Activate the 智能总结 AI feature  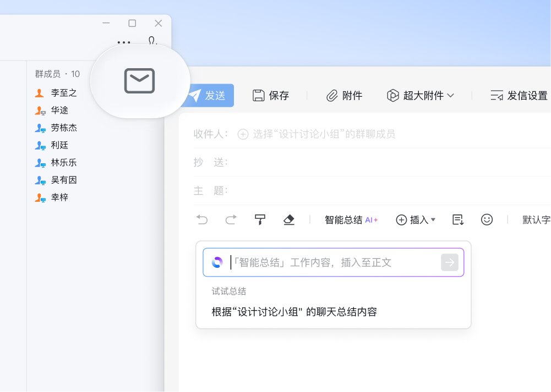pyautogui.click(x=351, y=219)
